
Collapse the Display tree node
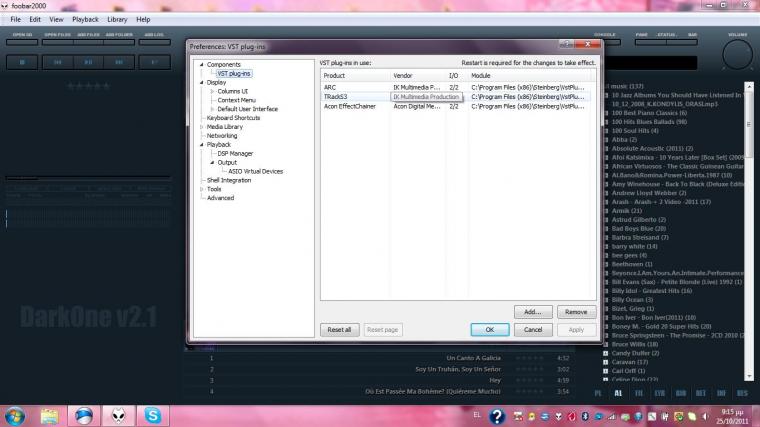202,82
